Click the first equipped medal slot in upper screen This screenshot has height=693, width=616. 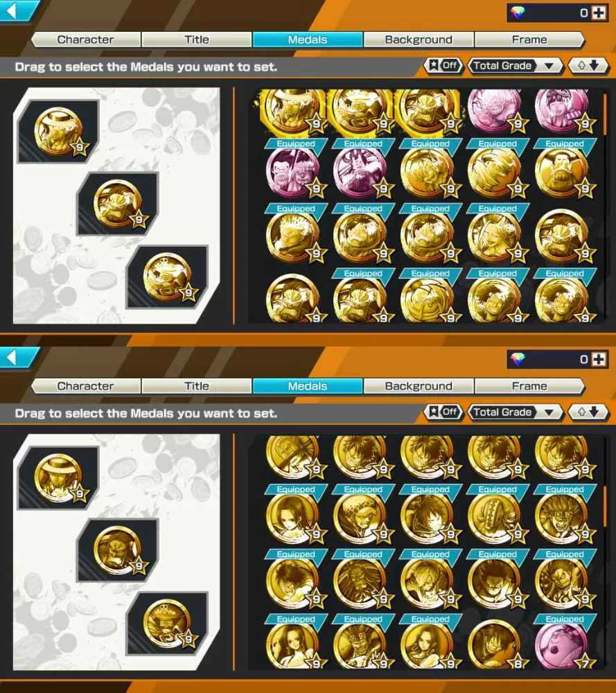click(58, 131)
